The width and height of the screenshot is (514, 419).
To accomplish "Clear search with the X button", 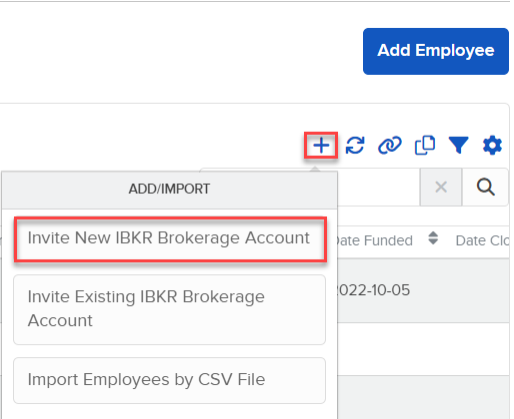I will click(x=441, y=187).
